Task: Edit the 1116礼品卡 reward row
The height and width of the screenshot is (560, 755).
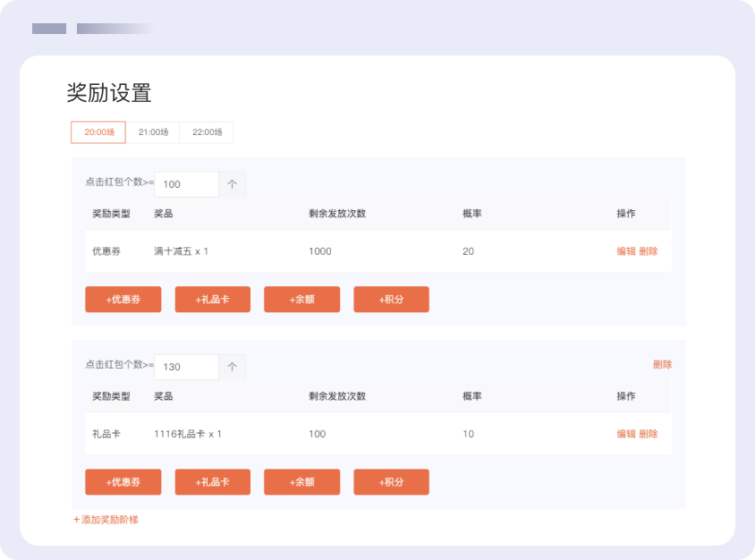Action: click(626, 434)
